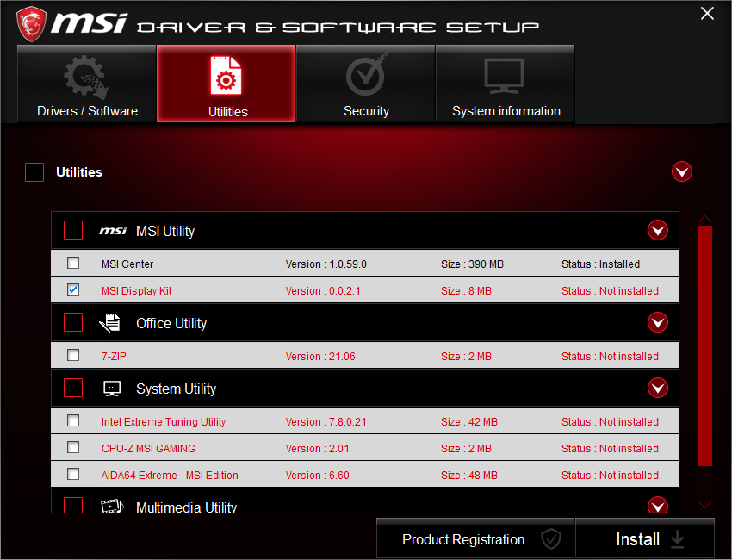Viewport: 732px width, 560px height.
Task: Collapse the Office Utility section
Action: click(658, 322)
